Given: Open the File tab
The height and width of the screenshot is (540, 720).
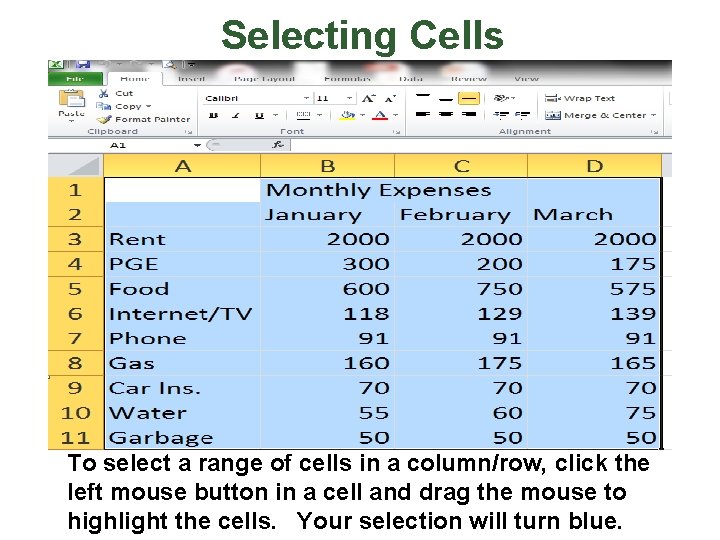Looking at the screenshot, I should 75,79.
